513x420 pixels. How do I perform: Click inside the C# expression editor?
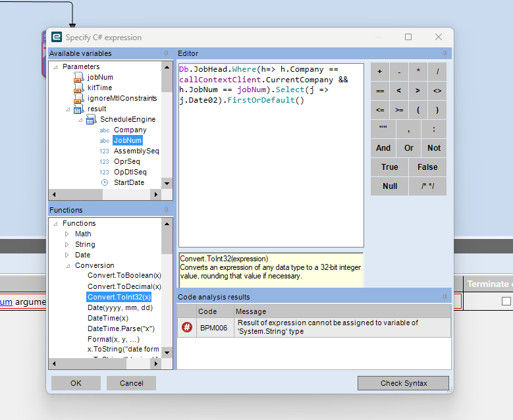point(271,155)
